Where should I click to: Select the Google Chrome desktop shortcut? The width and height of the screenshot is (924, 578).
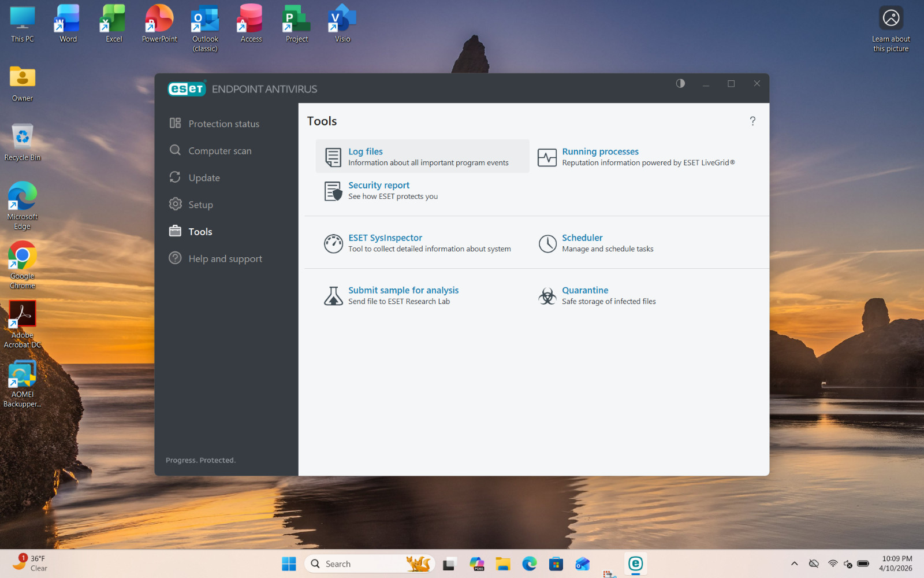point(23,265)
